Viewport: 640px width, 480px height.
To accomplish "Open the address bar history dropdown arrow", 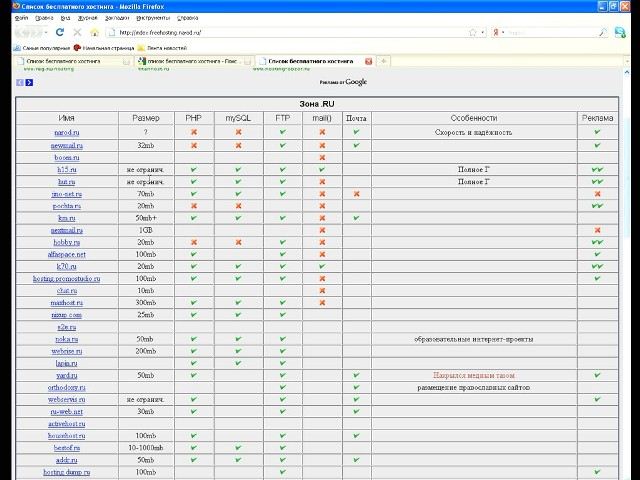I will (x=482, y=32).
